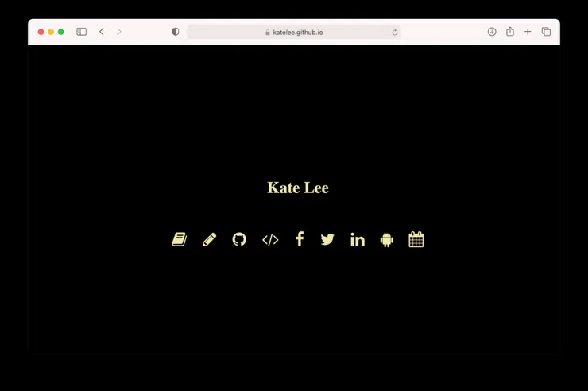Click the pencil writing icon

click(209, 239)
